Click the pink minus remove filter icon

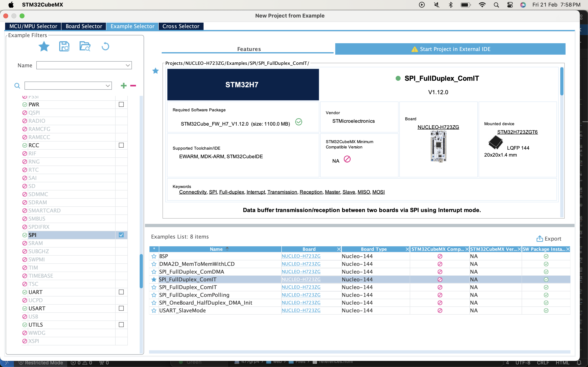(133, 86)
